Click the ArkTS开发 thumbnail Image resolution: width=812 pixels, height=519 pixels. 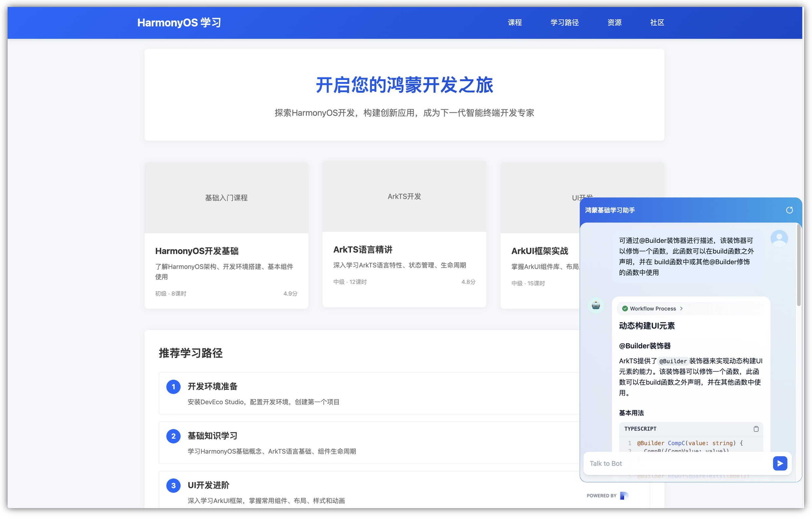[404, 197]
